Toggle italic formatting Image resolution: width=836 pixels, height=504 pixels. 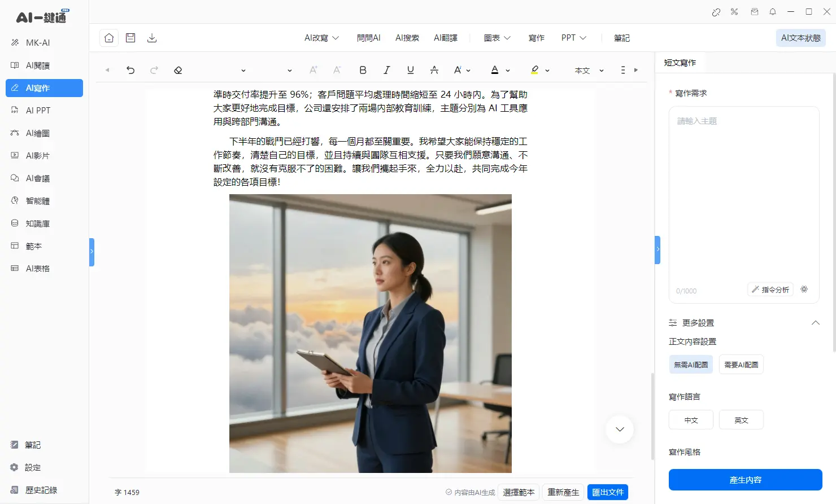(x=387, y=70)
